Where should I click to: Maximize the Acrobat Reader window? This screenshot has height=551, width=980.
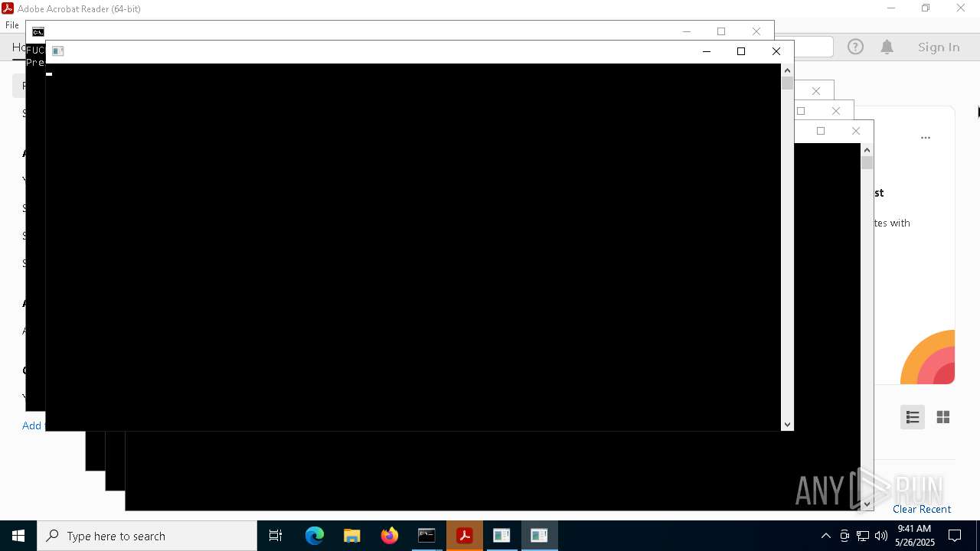tap(926, 8)
